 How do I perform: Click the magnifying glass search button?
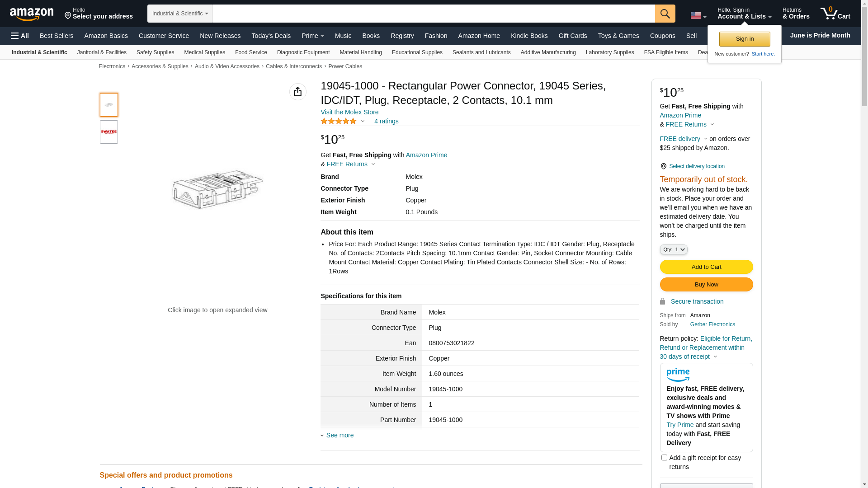click(665, 14)
